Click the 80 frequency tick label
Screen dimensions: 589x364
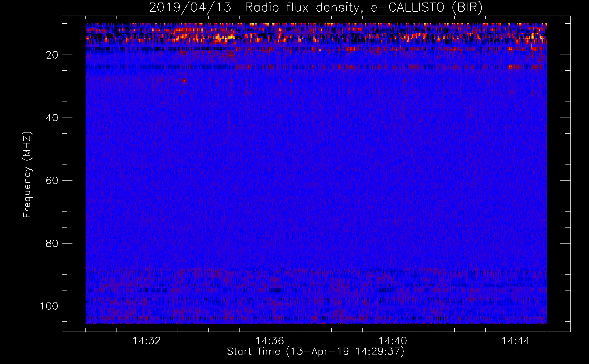click(52, 244)
